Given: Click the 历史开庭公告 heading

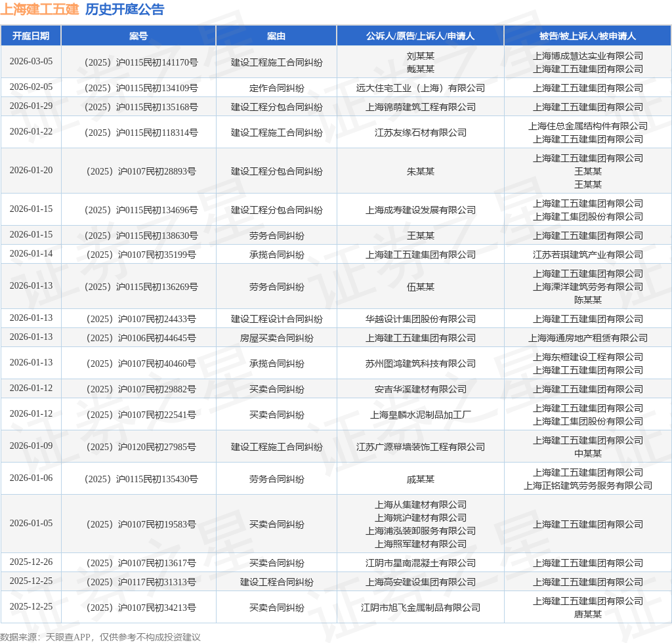Looking at the screenshot, I should 125,9.
